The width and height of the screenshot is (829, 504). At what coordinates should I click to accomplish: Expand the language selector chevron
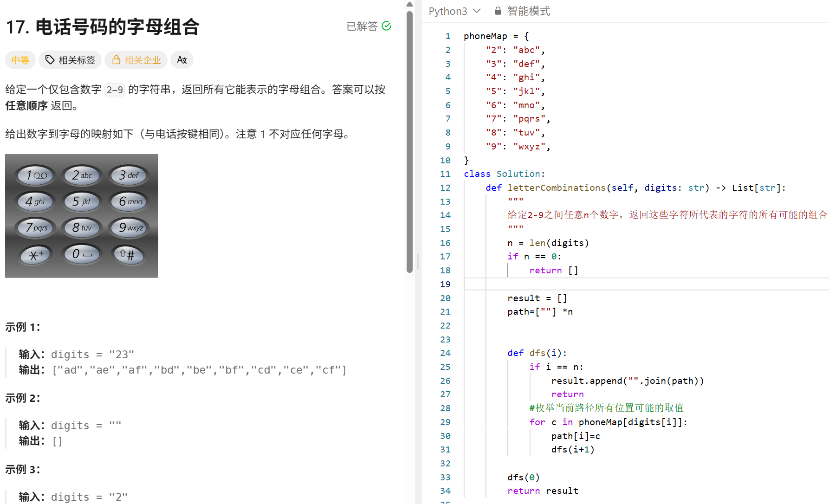[x=477, y=11]
